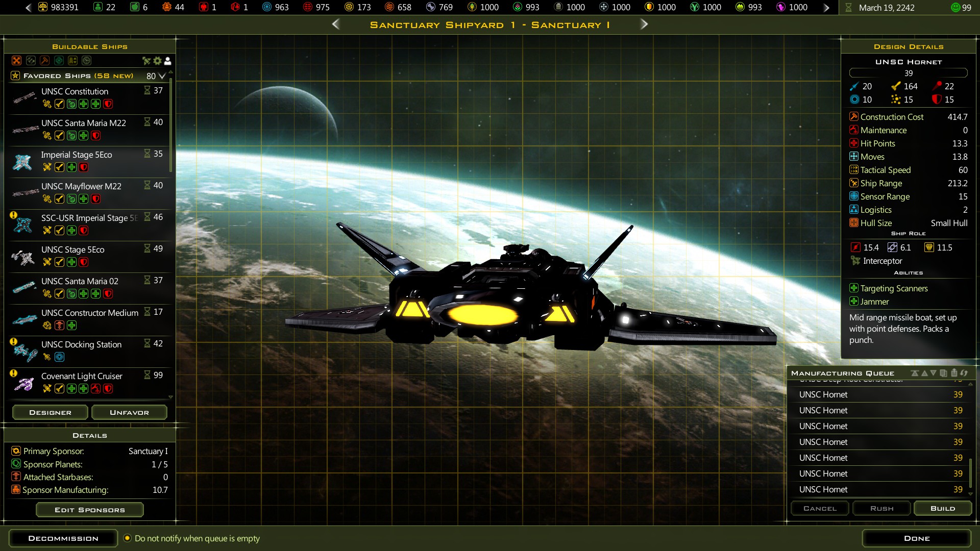Click the alphabetical sort filter icon

[x=72, y=61]
